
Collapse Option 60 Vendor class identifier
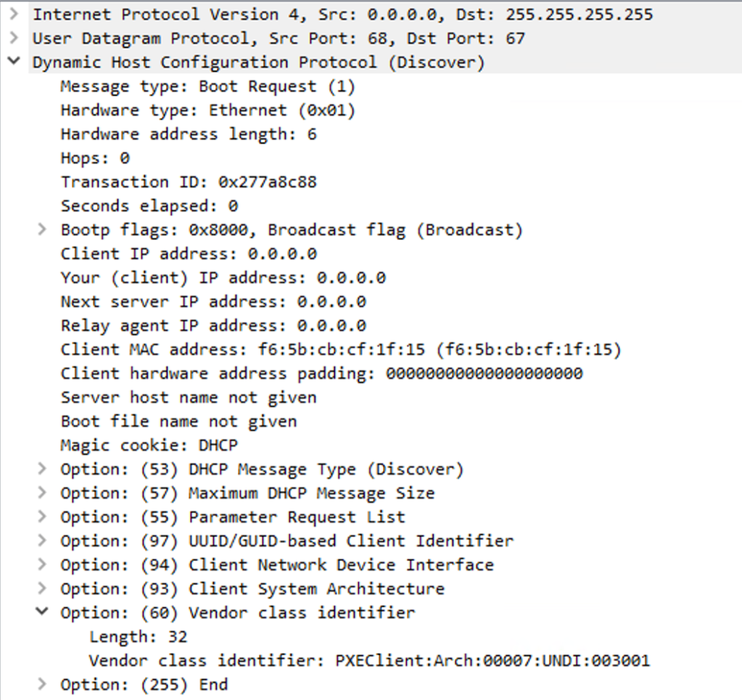[43, 613]
